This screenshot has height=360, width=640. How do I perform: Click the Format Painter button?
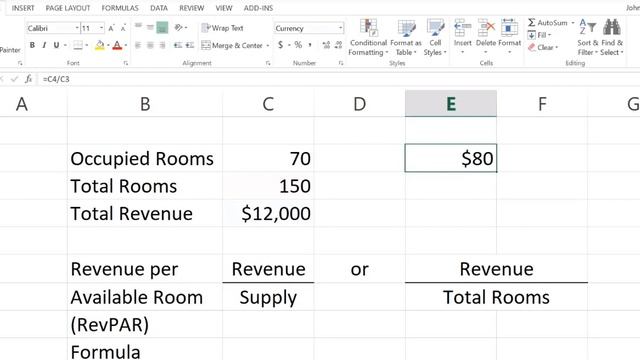pyautogui.click(x=10, y=50)
